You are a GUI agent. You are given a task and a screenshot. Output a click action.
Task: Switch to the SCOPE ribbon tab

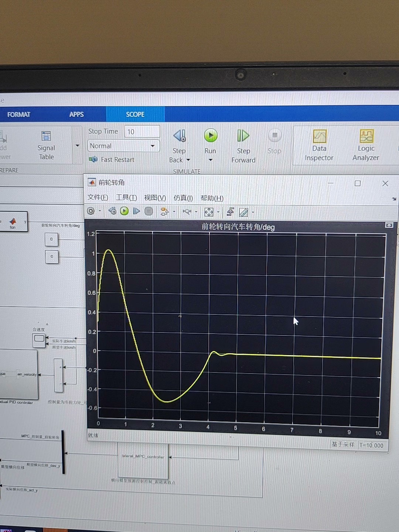(x=135, y=115)
